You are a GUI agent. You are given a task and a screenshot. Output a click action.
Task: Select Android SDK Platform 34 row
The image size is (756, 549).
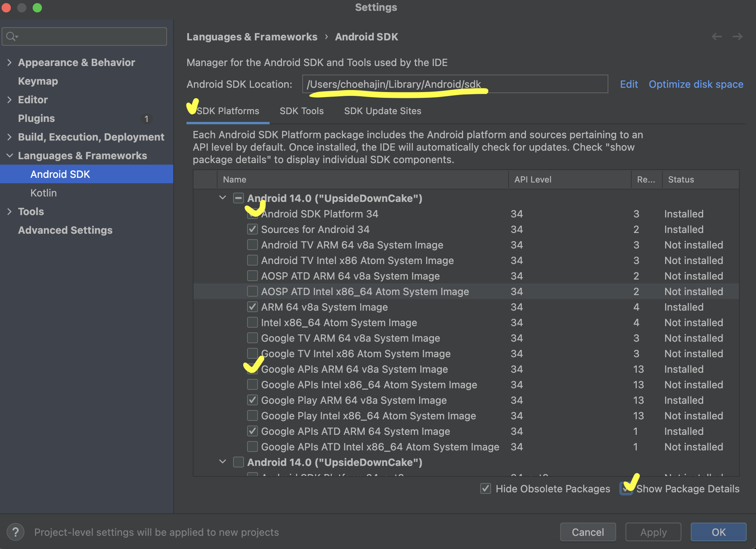(466, 214)
